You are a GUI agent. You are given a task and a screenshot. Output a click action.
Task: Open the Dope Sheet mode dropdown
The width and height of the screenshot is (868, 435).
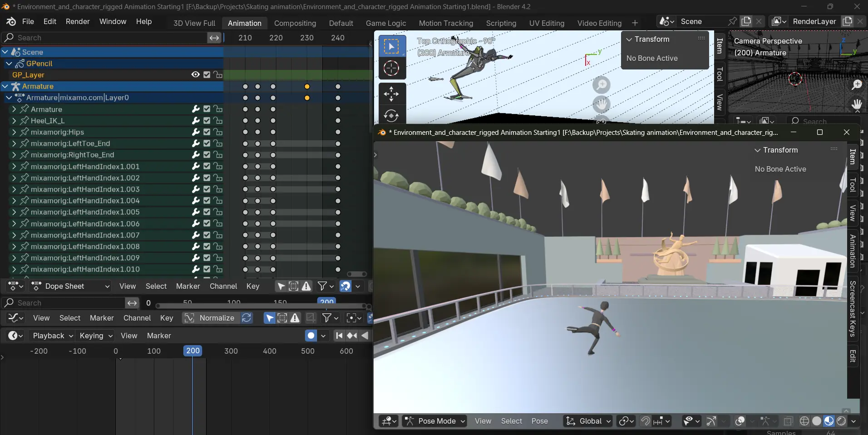70,286
